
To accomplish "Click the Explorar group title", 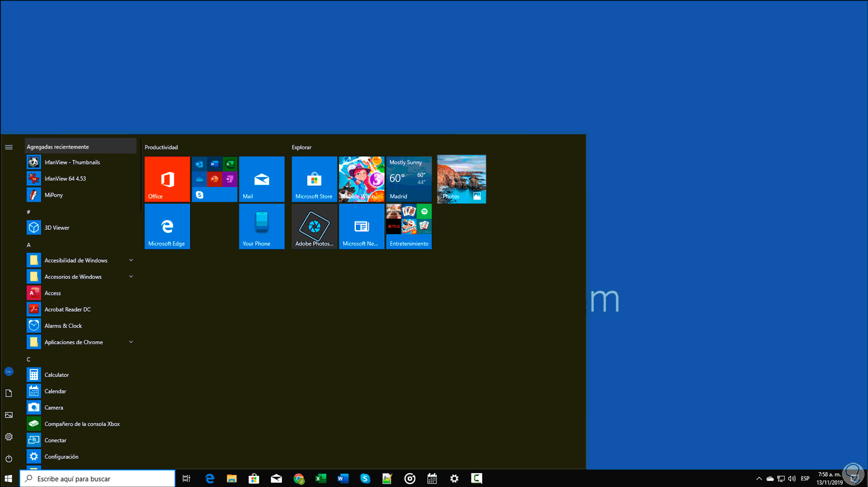I will (301, 147).
